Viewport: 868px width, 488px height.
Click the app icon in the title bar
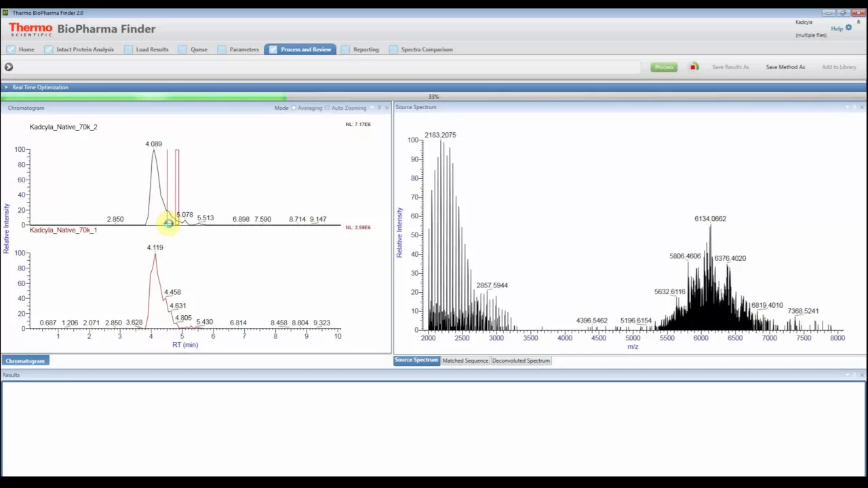tap(5, 13)
